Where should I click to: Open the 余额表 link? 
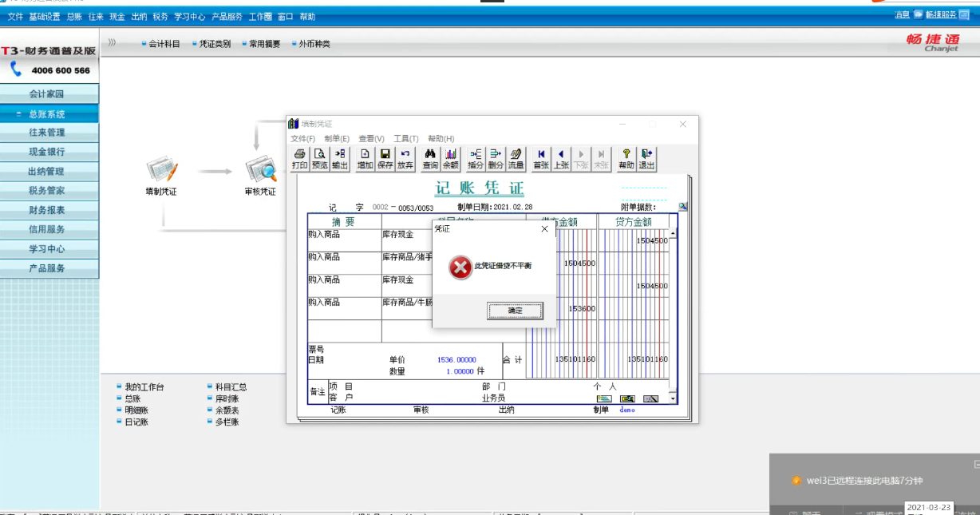pos(227,410)
